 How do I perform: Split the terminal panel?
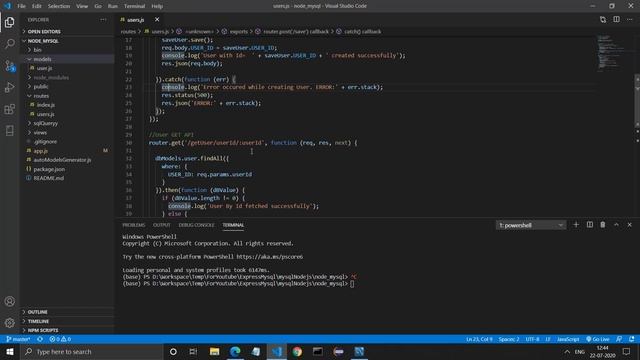tap(589, 224)
